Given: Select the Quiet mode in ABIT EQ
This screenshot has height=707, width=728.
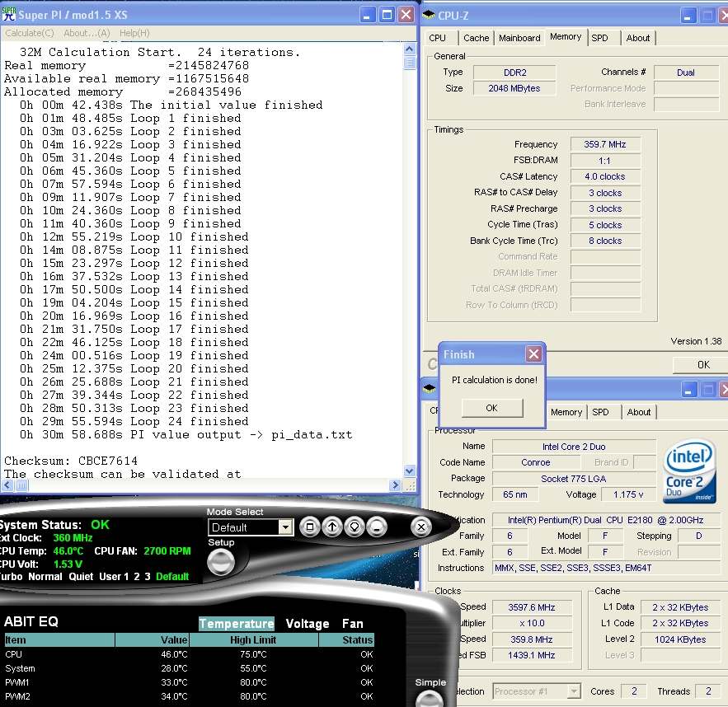Looking at the screenshot, I should (81, 577).
